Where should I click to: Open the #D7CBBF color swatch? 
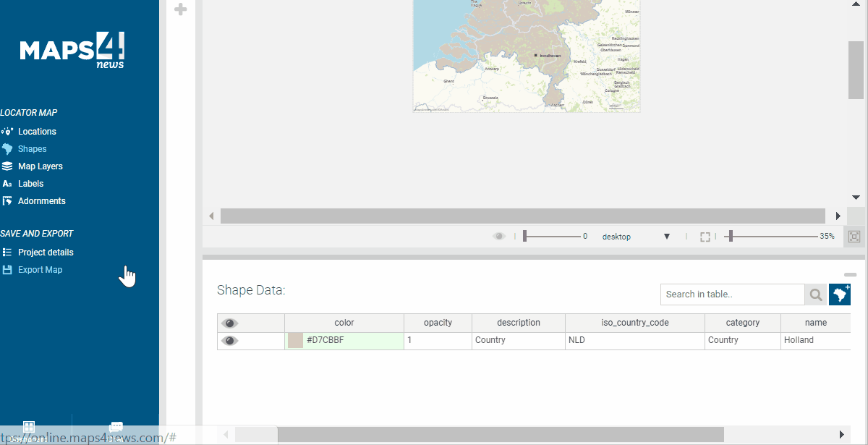click(x=295, y=341)
